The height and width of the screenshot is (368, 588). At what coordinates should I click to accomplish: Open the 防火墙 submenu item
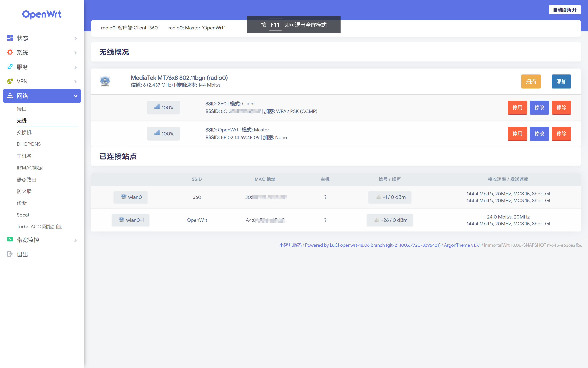tap(24, 191)
